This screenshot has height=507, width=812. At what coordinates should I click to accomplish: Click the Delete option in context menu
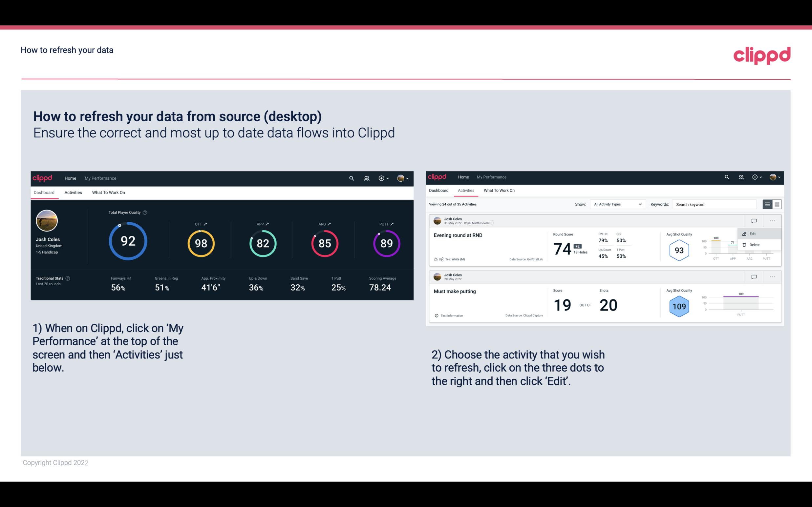click(x=754, y=245)
